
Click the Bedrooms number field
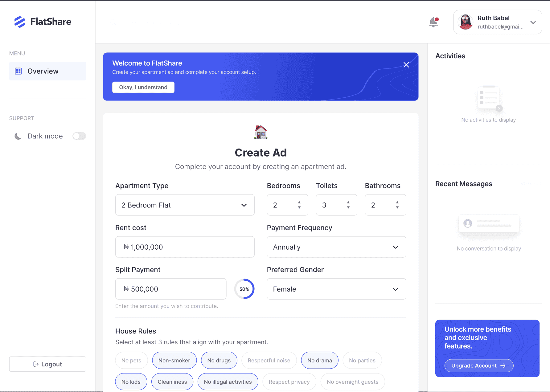[288, 205]
